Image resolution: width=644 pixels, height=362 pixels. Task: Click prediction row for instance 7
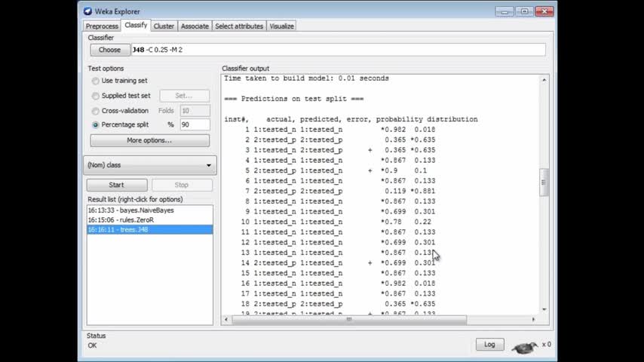339,192
